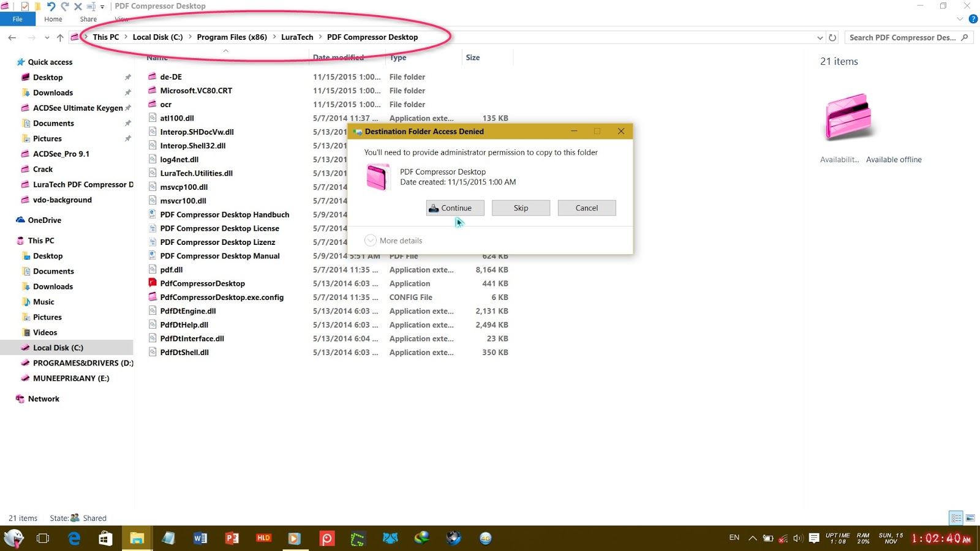Click the Rename icon in the Quick Access Toolbar
The image size is (980, 551).
click(x=90, y=6)
